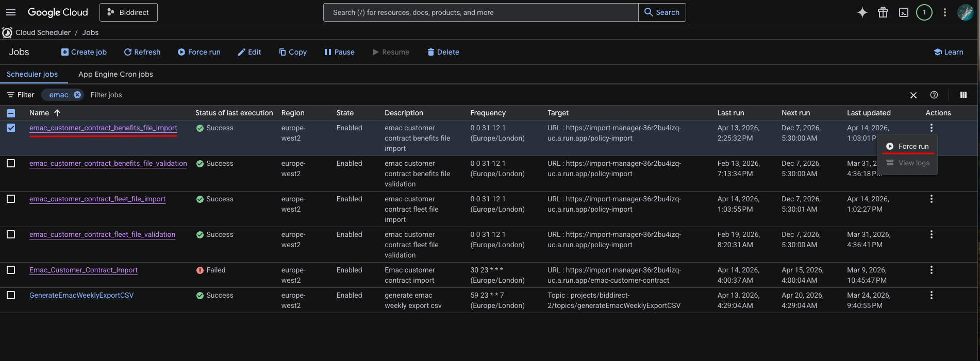Choose Force run from the context menu

[907, 146]
